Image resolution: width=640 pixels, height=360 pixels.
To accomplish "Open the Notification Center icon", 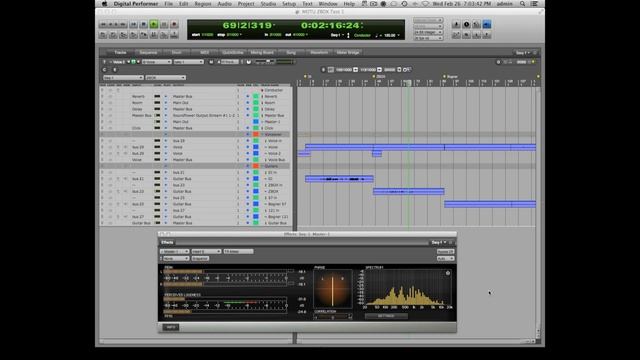I will tap(534, 4).
